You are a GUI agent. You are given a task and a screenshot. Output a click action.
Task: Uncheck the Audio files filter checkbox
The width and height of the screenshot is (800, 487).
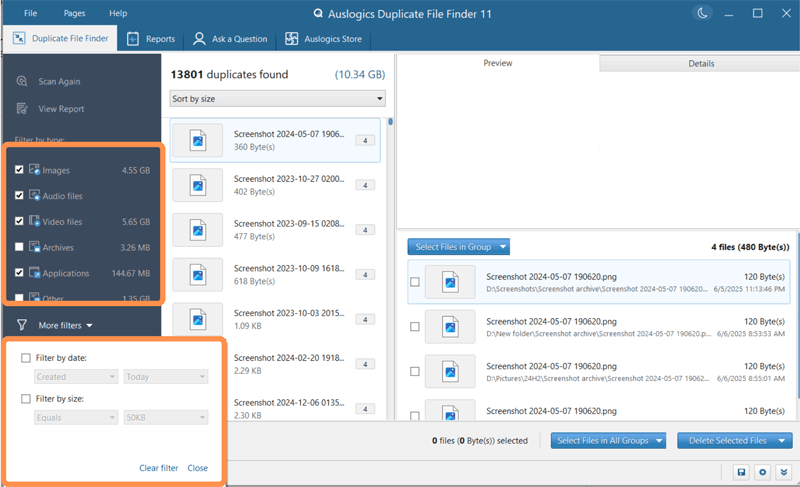pos(19,195)
